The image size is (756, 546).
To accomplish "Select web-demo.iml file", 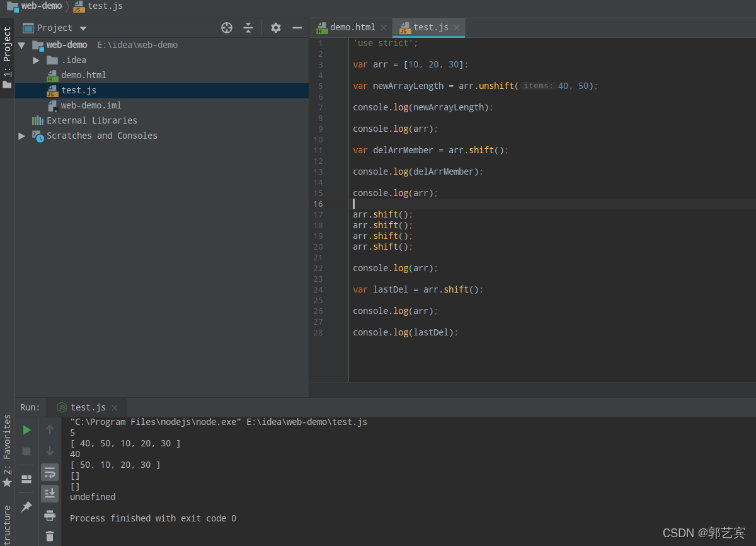I will (91, 105).
